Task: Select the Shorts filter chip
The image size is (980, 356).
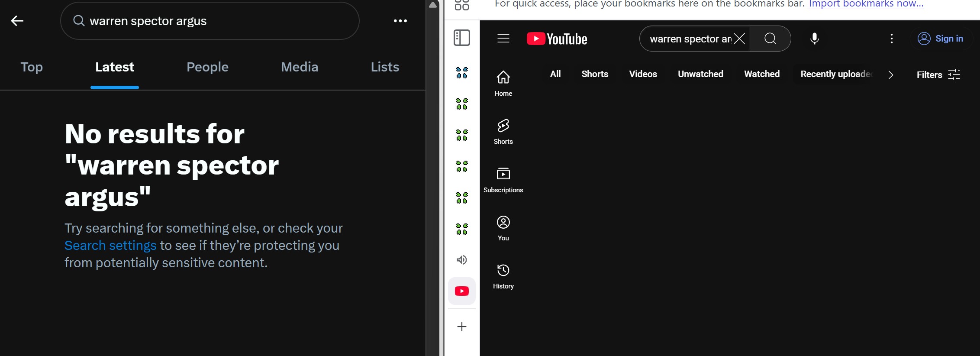Action: click(x=595, y=74)
